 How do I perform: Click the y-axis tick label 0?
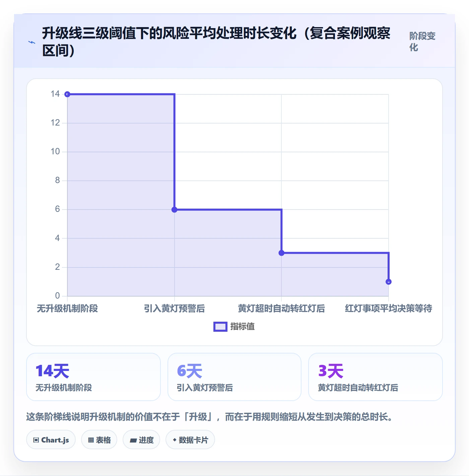(x=58, y=296)
